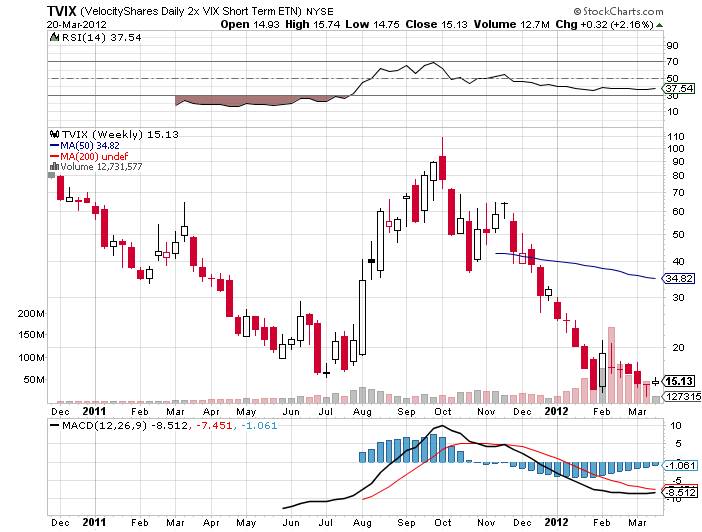Click the 20-Mar-2012 date
Viewport: 702px width, 532px height.
click(x=77, y=25)
